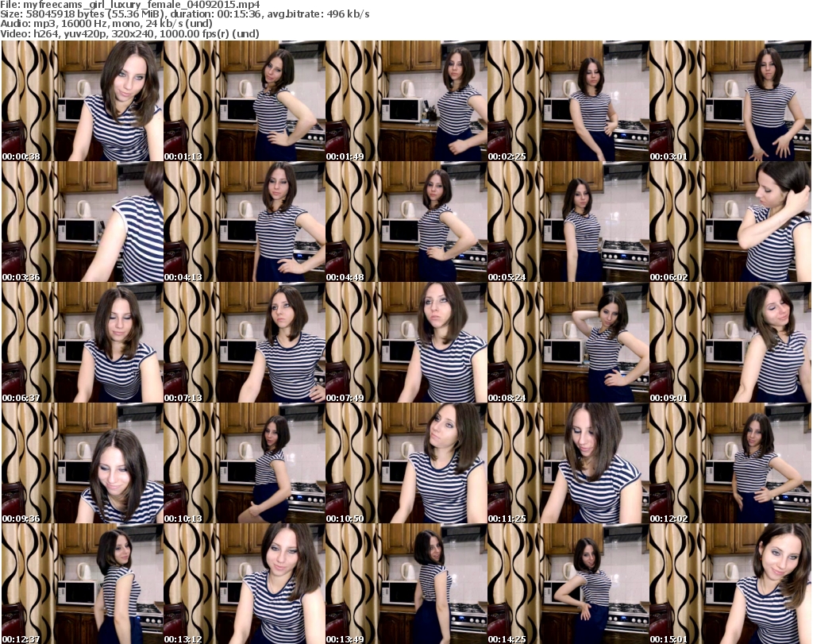The image size is (813, 644).
Task: Select the thumbnail stamped 00:01:13
Action: 245,101
